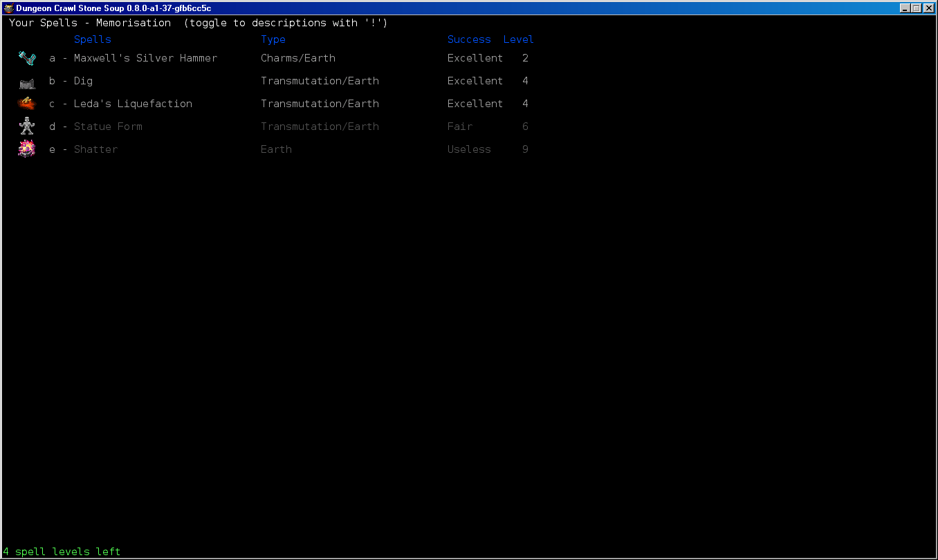Click level 4 in Leda's Liquefaction row
Screen dimensions: 938x560
click(x=526, y=104)
